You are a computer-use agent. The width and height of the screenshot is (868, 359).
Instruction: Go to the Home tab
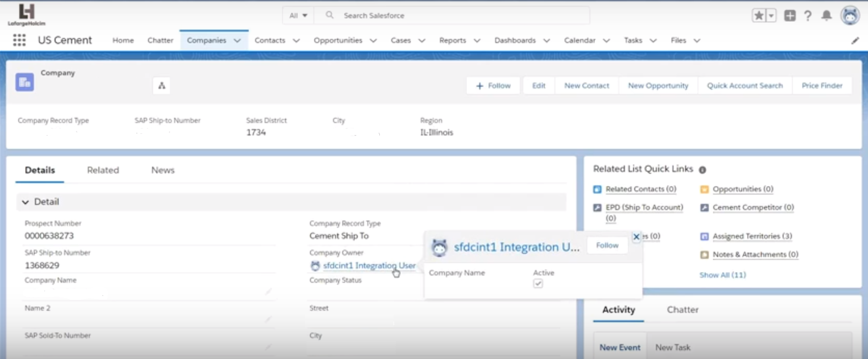click(x=123, y=40)
